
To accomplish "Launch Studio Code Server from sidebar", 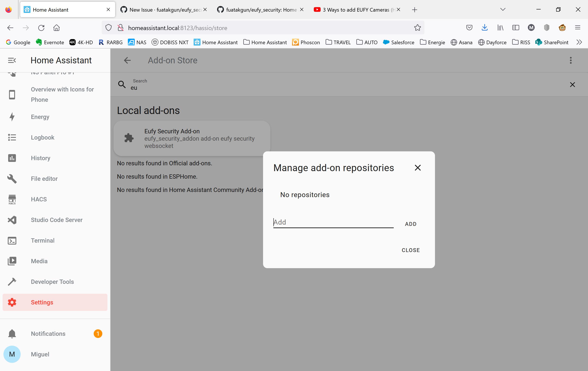I will (x=55, y=220).
